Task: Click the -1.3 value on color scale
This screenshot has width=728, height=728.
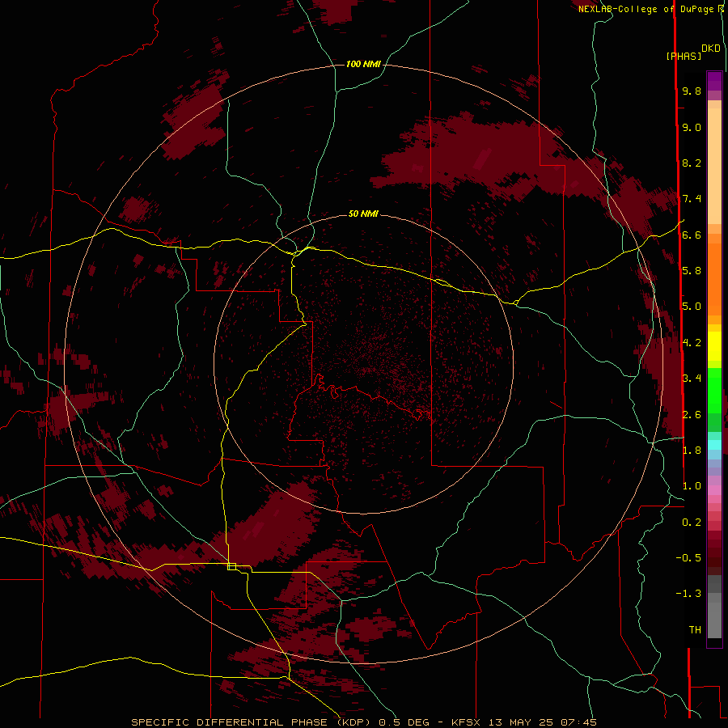Action: click(688, 594)
